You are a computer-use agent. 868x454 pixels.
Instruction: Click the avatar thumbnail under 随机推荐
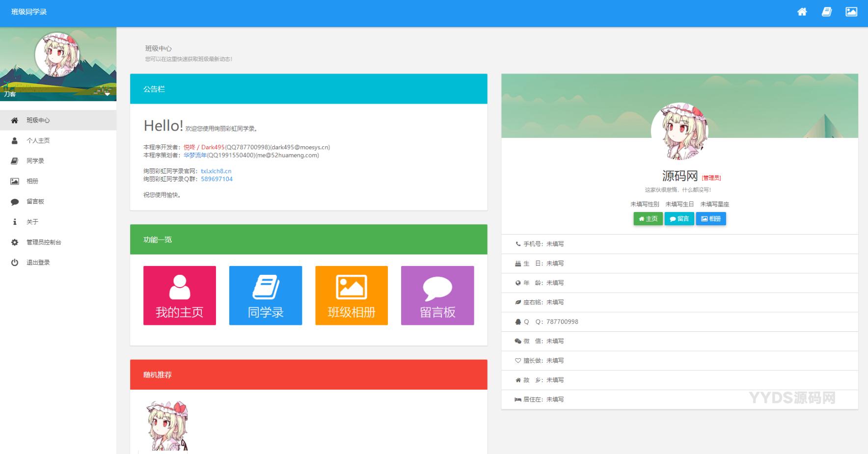pos(167,426)
